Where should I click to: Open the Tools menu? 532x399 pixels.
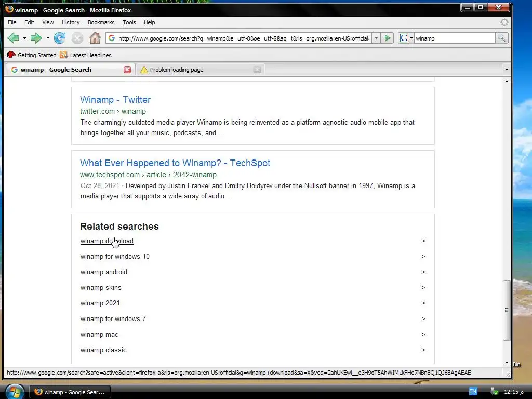129,22
